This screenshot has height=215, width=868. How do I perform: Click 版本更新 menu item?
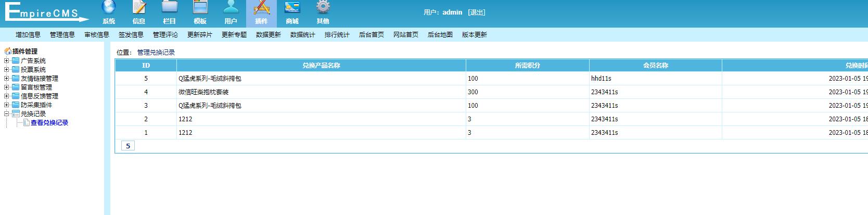[475, 35]
